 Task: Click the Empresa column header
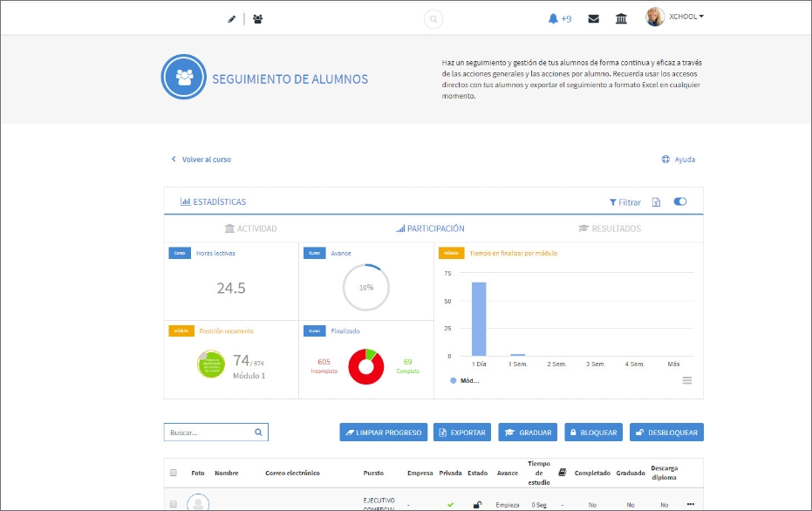(x=420, y=473)
